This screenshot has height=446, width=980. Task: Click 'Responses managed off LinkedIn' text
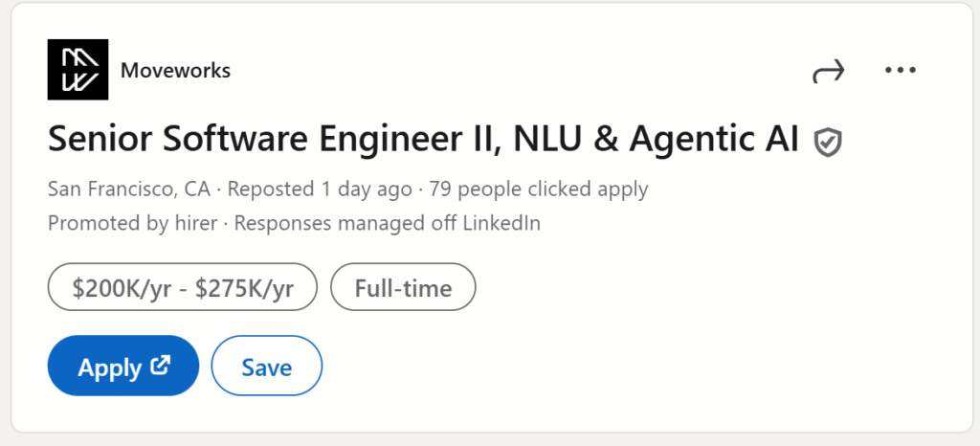tap(388, 224)
